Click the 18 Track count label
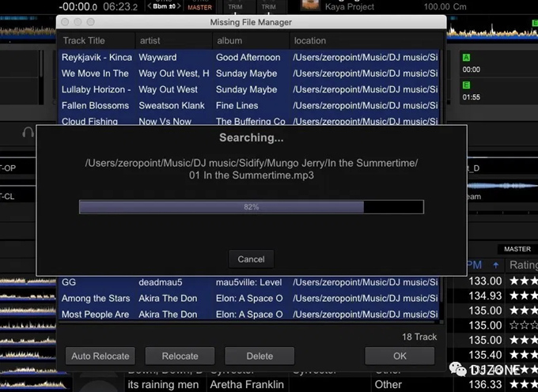 pos(419,337)
